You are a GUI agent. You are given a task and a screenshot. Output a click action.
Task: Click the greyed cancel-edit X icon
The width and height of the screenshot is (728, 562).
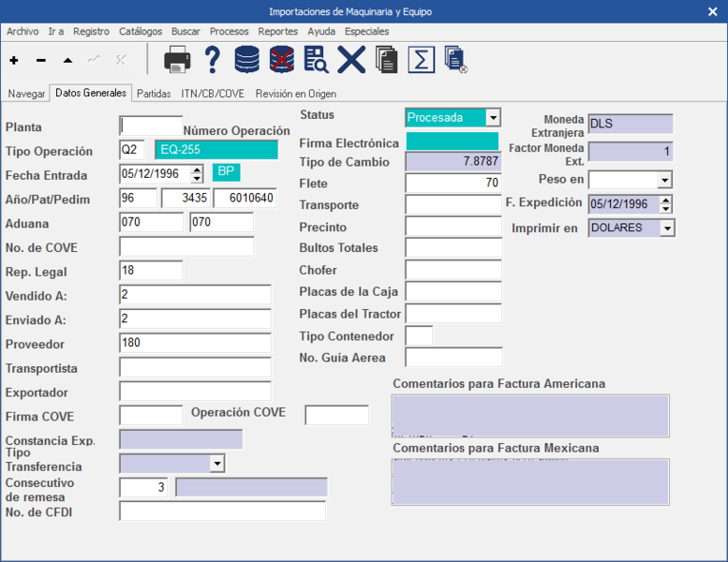[121, 60]
